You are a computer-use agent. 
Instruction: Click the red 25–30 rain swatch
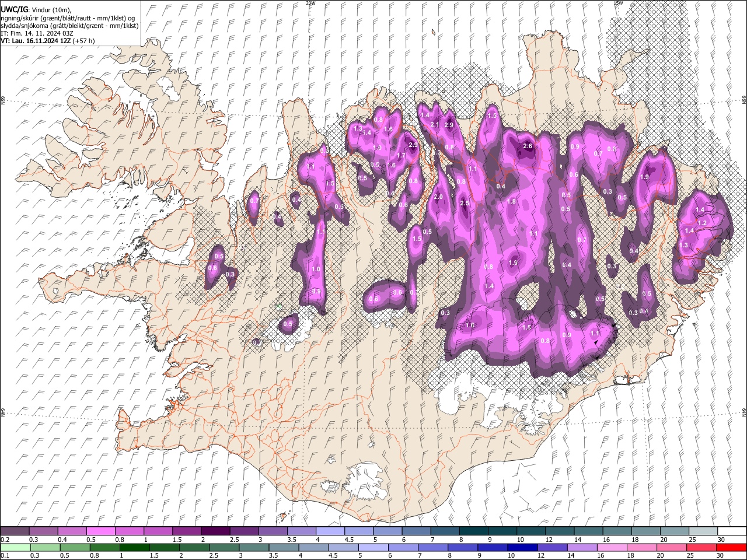(702, 547)
